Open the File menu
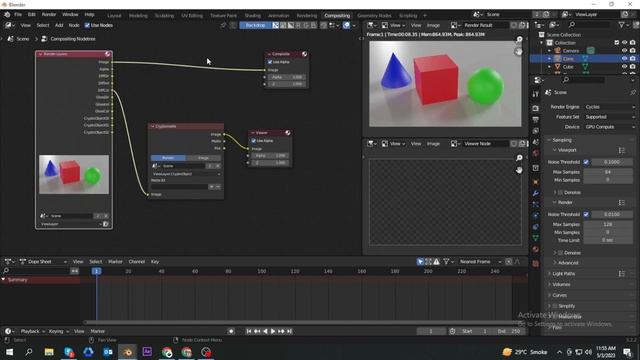This screenshot has width=640, height=360. 18,15
